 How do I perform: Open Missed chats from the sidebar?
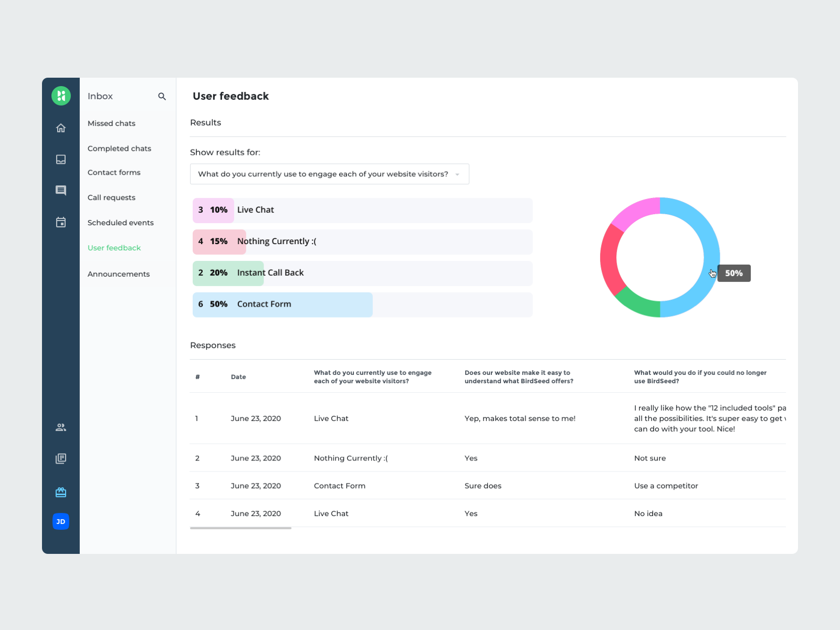point(111,123)
